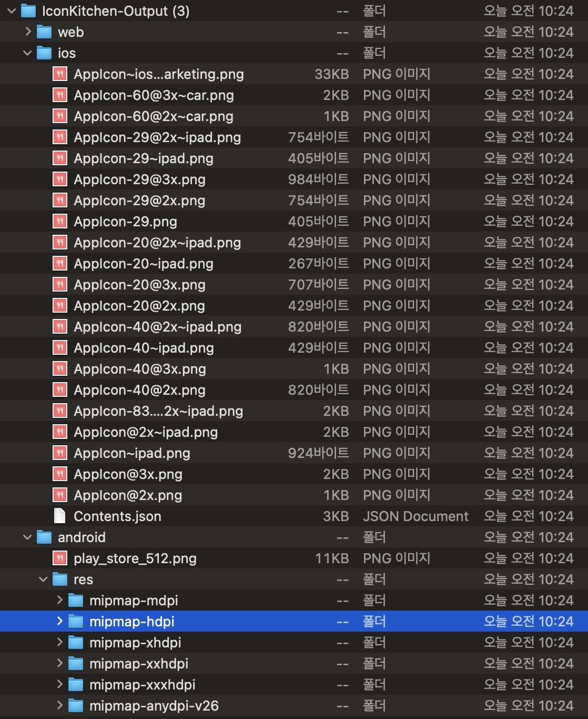Select the file name AppIcon-83....2x~ipad.png

point(158,411)
